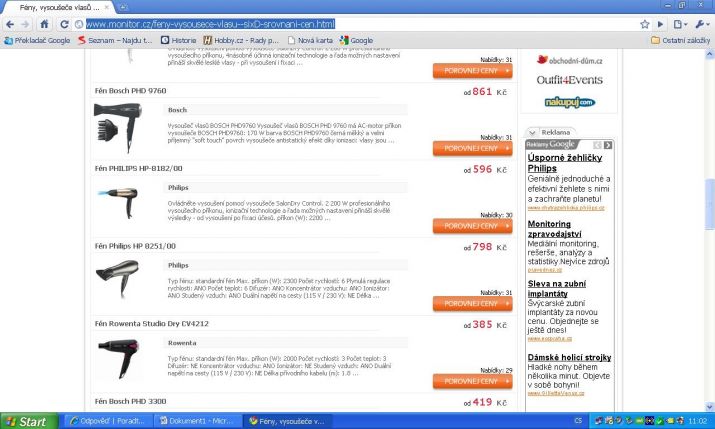The width and height of the screenshot is (715, 429).
Task: Click the address bar URL field
Action: (x=356, y=24)
